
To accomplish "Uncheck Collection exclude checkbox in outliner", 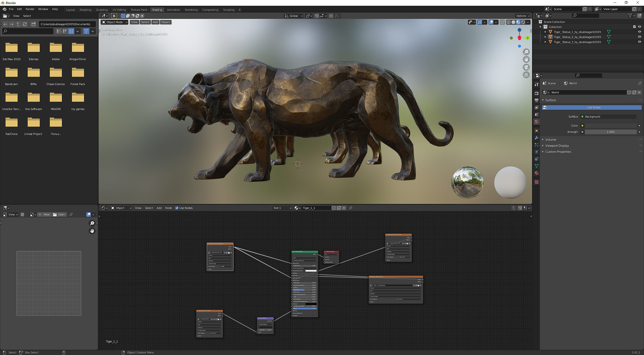I will point(634,27).
